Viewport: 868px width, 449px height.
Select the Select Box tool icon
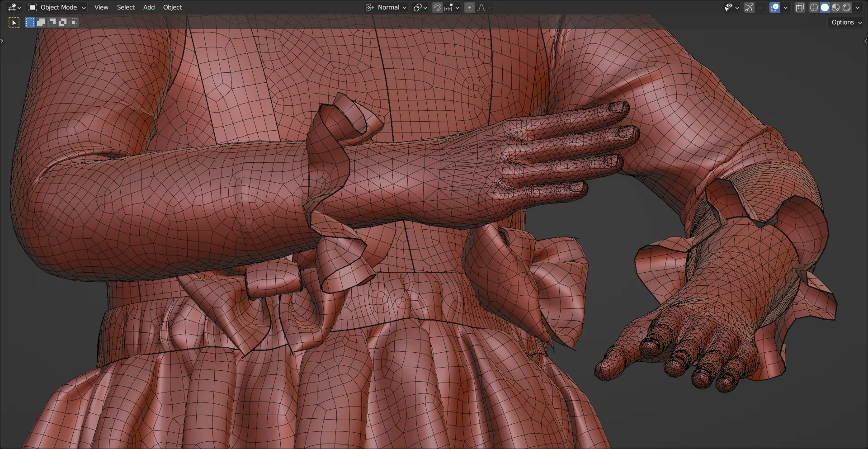tap(14, 23)
